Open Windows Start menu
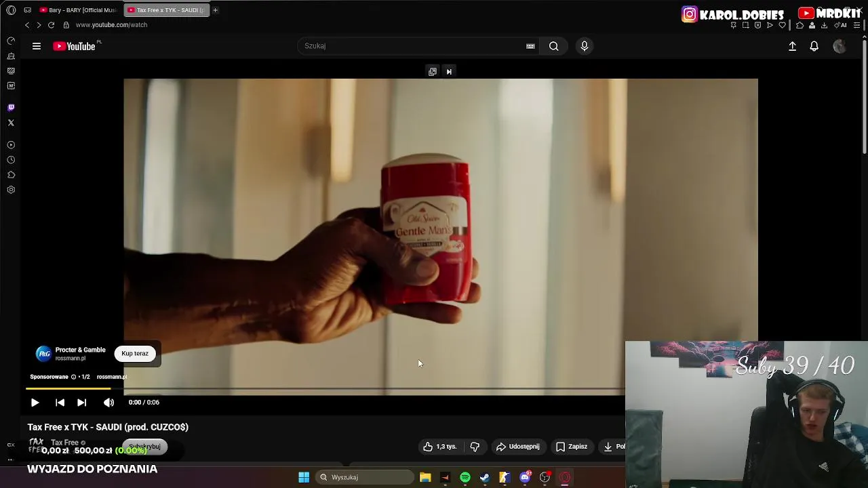 coord(304,477)
